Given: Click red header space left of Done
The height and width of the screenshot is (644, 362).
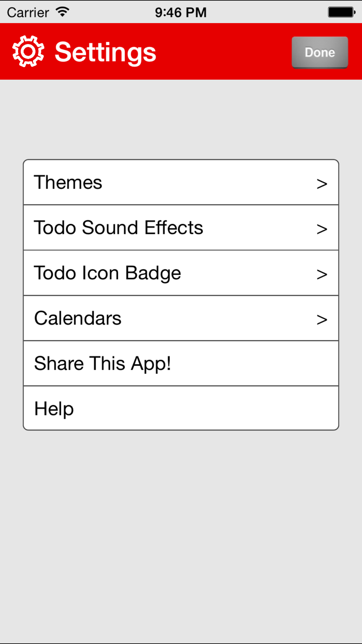Looking at the screenshot, I should 224,52.
